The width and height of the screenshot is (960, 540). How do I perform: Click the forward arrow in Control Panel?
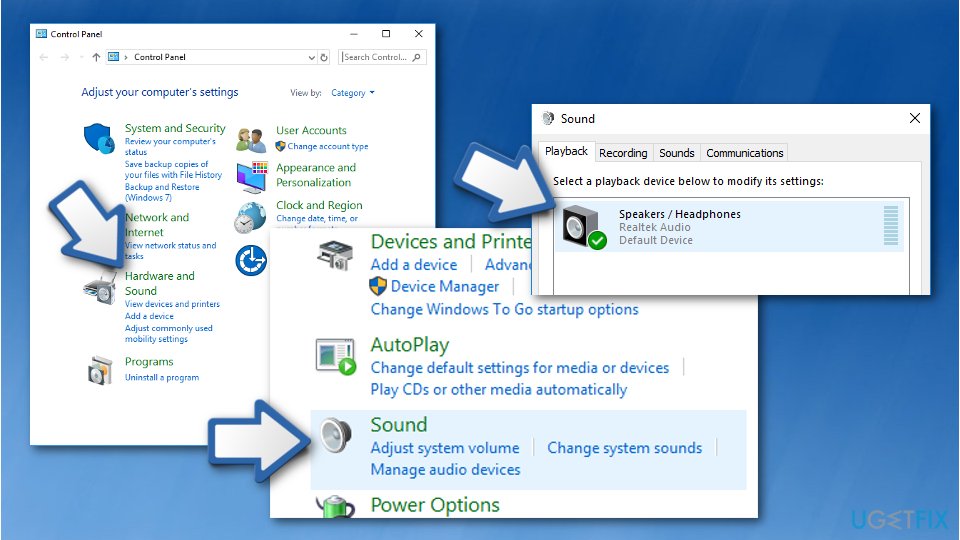tap(64, 57)
